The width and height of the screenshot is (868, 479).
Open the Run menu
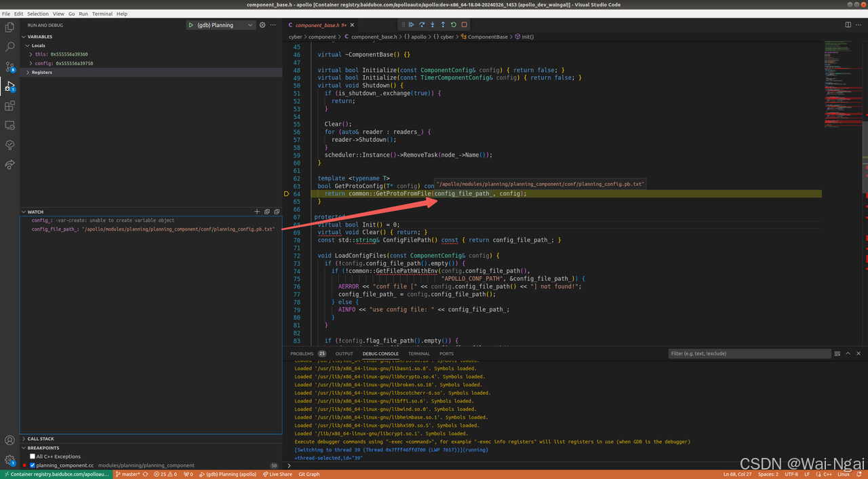(x=83, y=14)
